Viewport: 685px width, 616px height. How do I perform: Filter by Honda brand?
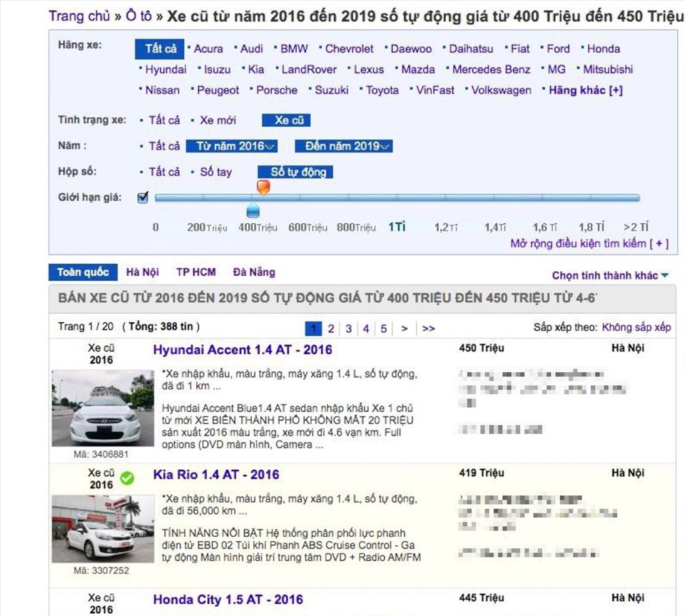(x=604, y=49)
